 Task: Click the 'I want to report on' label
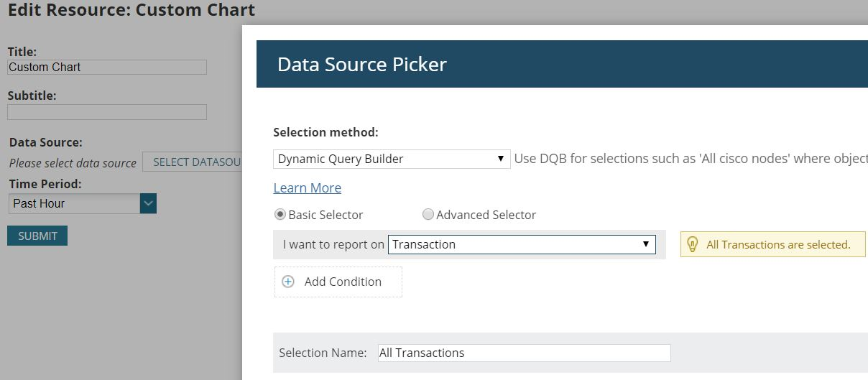(333, 244)
